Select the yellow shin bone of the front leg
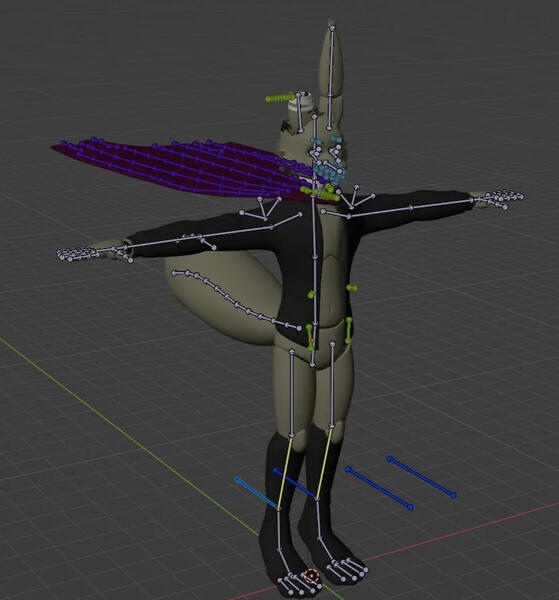 coord(285,473)
